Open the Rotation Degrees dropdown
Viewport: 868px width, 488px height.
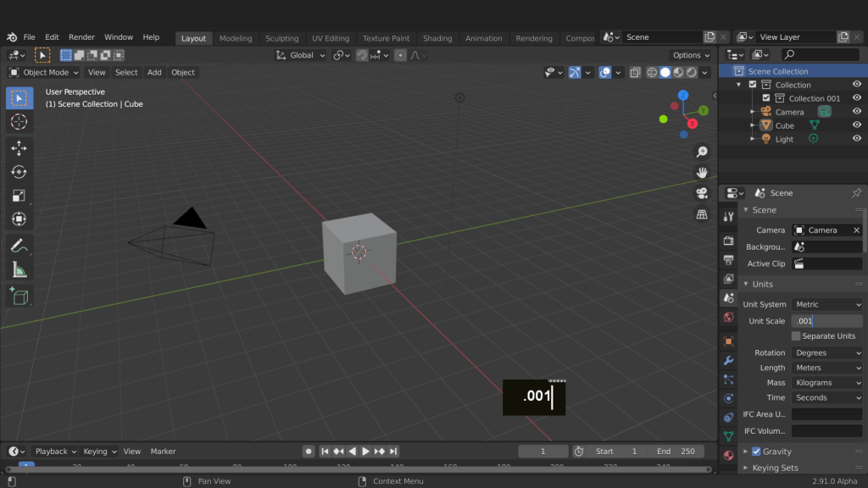pyautogui.click(x=827, y=352)
